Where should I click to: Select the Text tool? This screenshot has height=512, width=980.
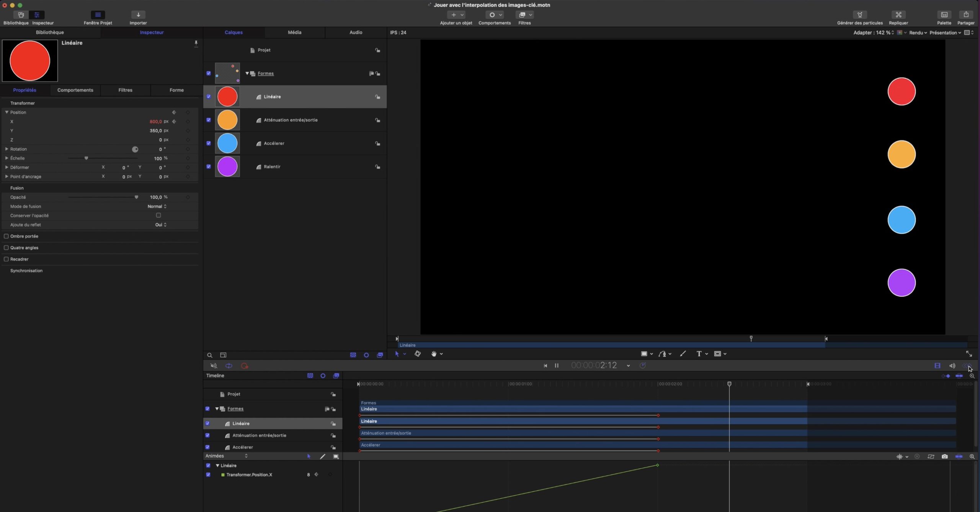(x=699, y=354)
